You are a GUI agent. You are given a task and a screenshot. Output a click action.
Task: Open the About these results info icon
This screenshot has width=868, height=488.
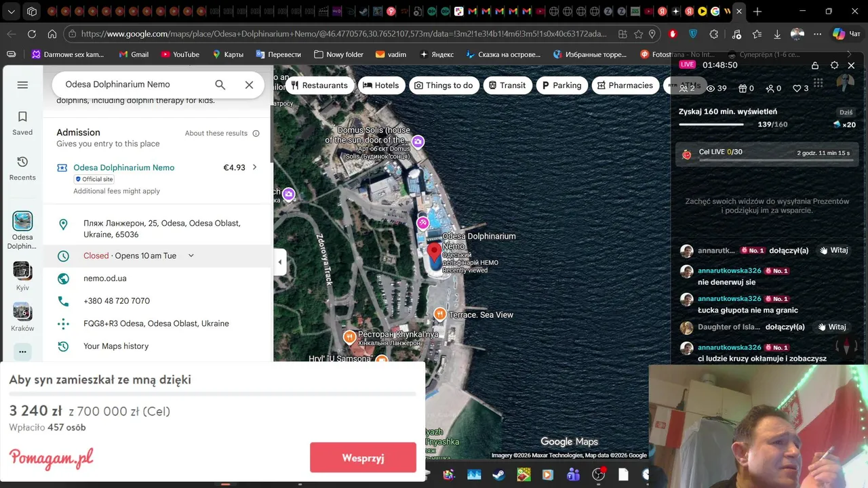coord(256,134)
